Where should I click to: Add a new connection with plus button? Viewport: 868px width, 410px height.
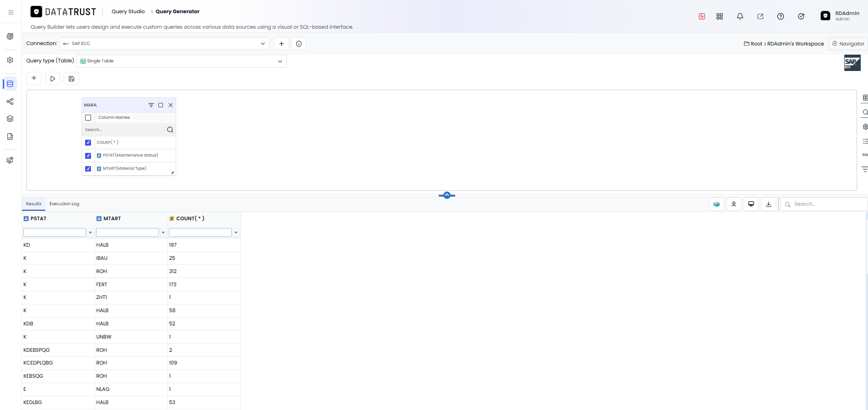point(281,44)
